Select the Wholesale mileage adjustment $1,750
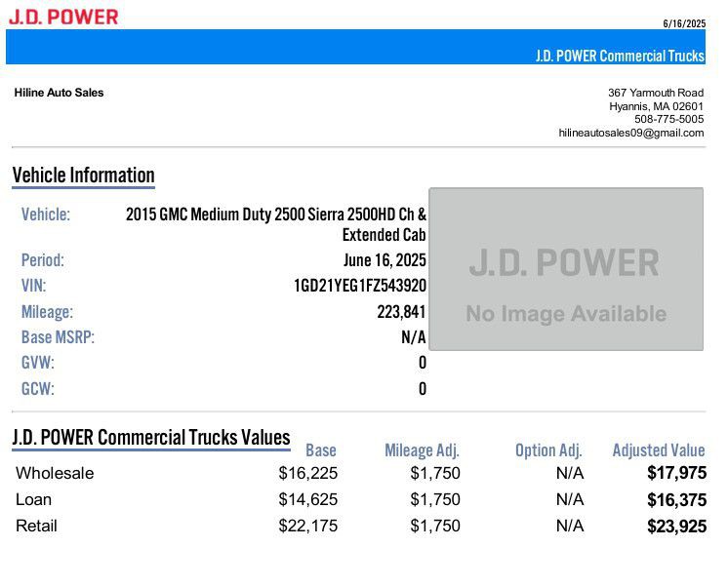This screenshot has height=586, width=728. pos(435,473)
